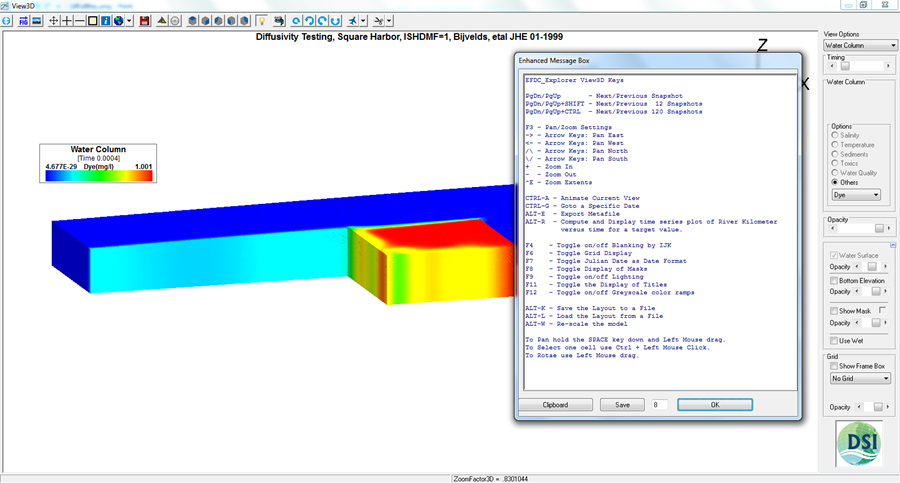The width and height of the screenshot is (900, 483).
Task: Expand the No Grid dropdown
Action: pyautogui.click(x=860, y=378)
